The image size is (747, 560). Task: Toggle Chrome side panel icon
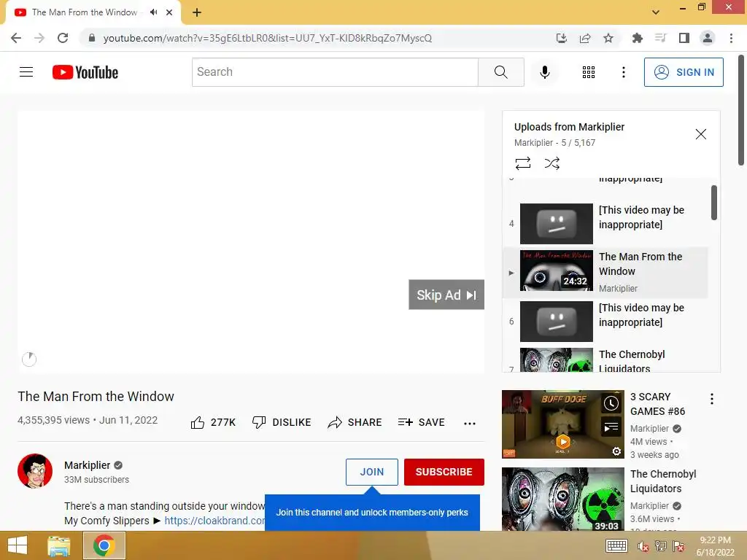coord(684,38)
